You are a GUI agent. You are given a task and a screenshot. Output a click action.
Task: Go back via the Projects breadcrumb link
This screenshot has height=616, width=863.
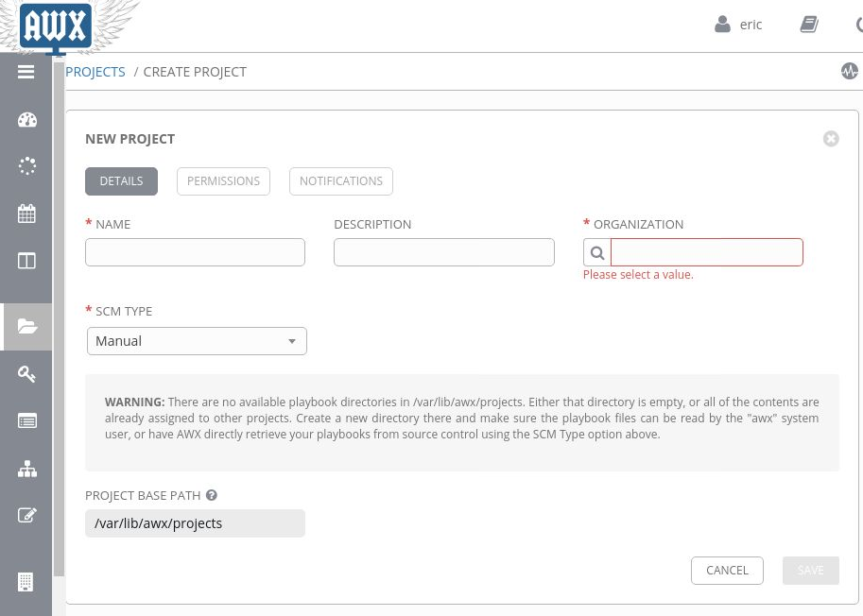[x=95, y=71]
